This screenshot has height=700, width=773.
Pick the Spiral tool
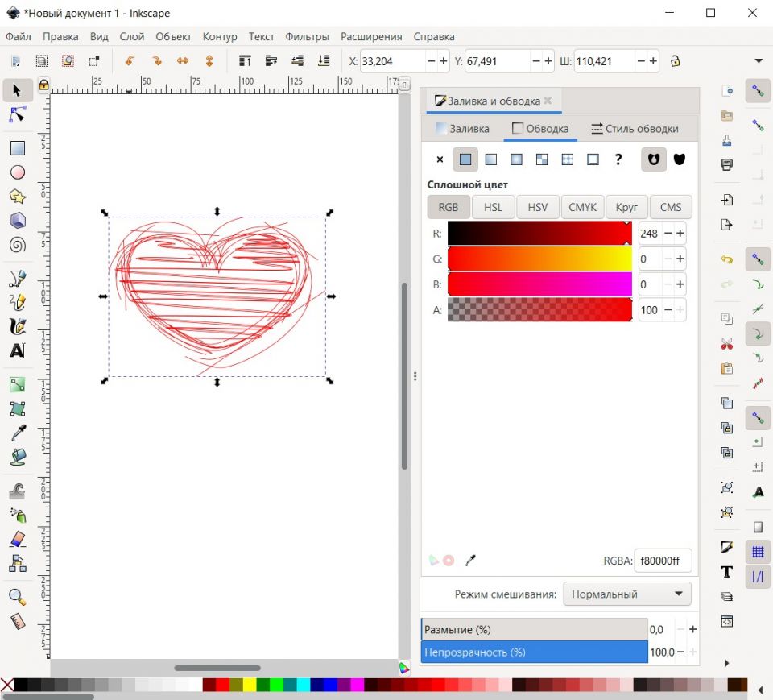17,245
